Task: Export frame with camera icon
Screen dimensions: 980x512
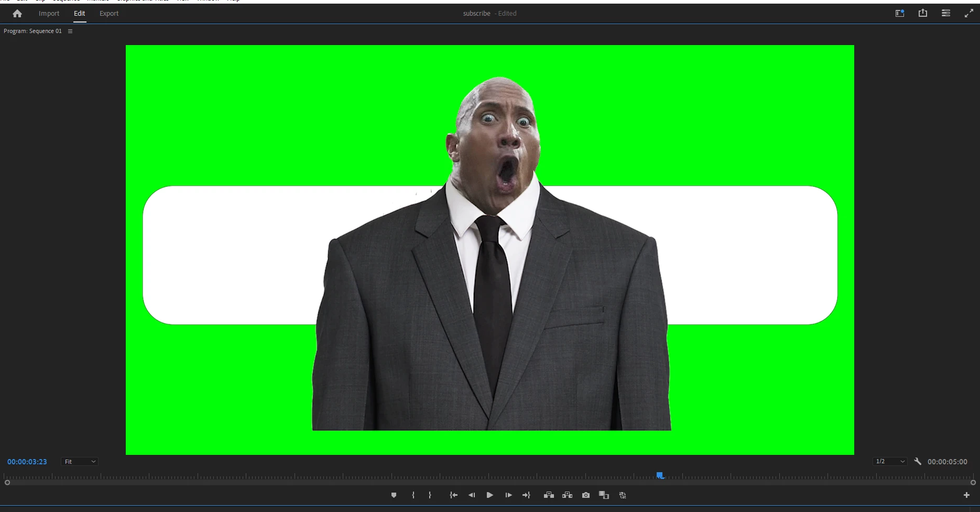Action: [x=586, y=495]
